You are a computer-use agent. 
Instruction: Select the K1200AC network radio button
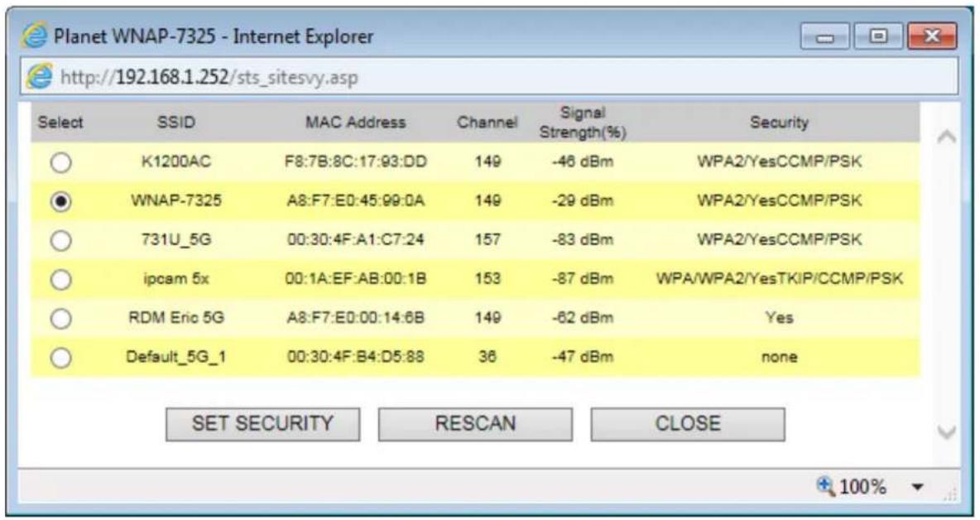[x=60, y=163]
